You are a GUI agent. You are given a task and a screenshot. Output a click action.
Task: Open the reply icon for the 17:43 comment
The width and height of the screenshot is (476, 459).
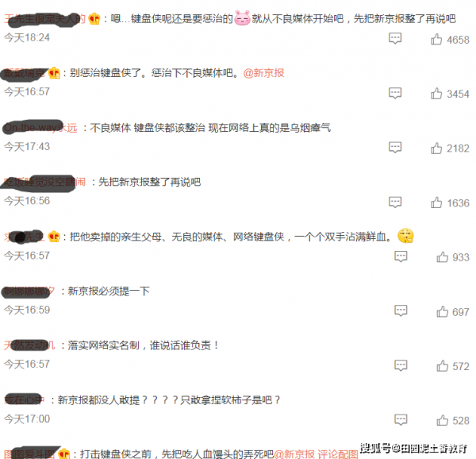pyautogui.click(x=395, y=148)
